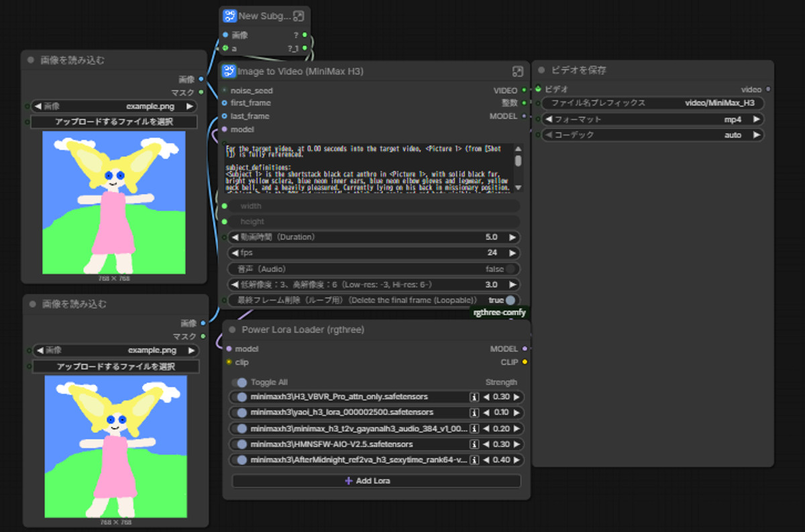Open info for minimax_h3_t2v audio lora
This screenshot has height=532, width=805.
click(474, 428)
